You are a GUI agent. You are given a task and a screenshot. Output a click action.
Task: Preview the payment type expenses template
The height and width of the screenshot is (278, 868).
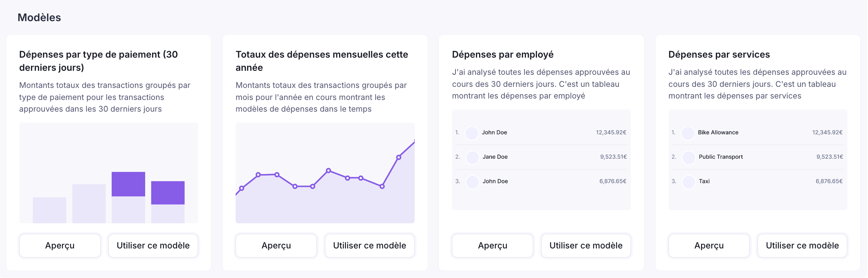60,246
